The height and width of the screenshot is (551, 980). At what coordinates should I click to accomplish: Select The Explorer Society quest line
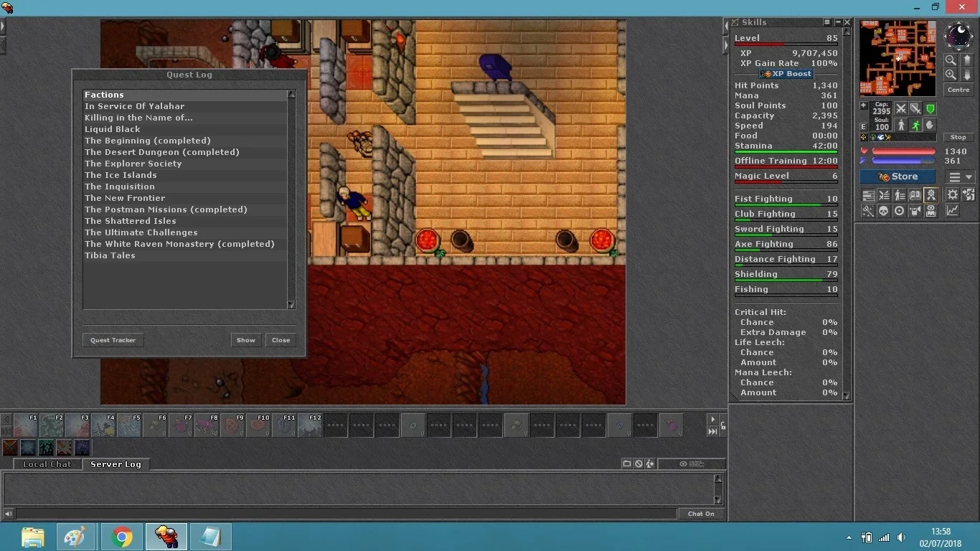[x=185, y=164]
